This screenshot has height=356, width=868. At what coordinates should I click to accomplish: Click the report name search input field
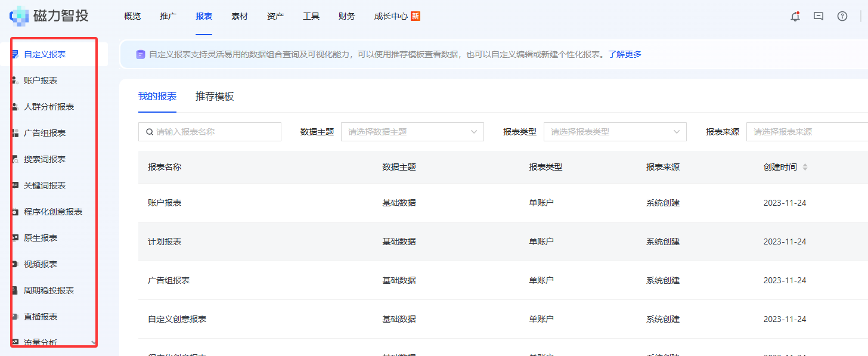[210, 131]
